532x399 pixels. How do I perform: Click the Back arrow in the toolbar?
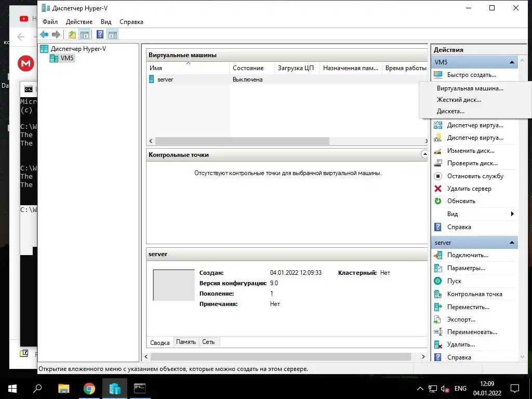(44, 35)
